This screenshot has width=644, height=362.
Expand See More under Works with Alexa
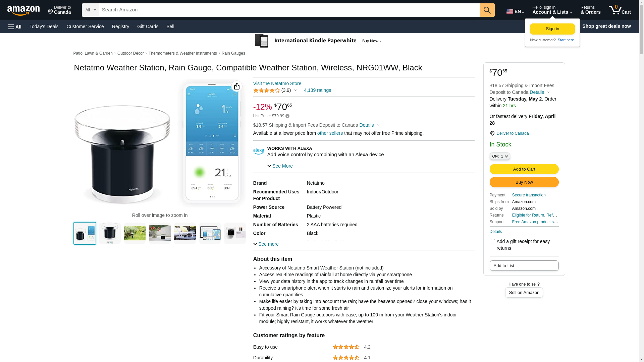pyautogui.click(x=280, y=166)
